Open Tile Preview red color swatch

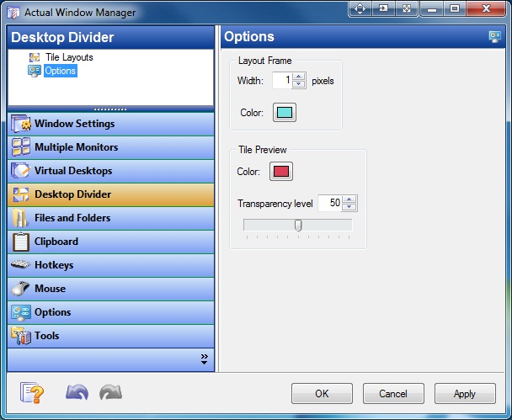(x=281, y=172)
